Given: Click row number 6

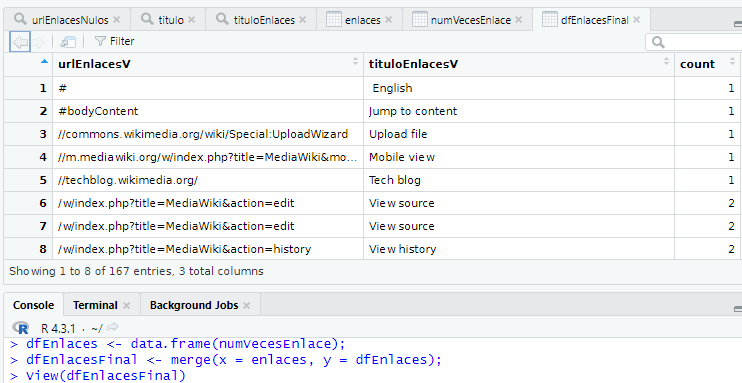Looking at the screenshot, I should 43,203.
